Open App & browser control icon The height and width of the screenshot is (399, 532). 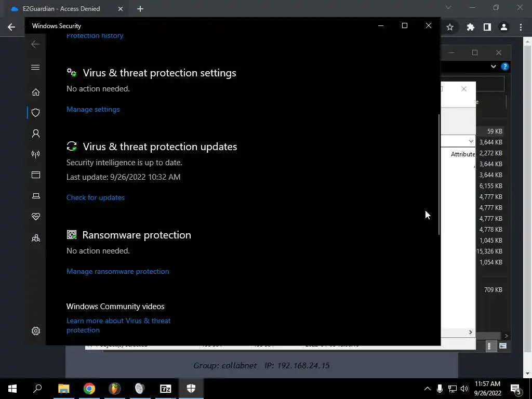pos(36,175)
